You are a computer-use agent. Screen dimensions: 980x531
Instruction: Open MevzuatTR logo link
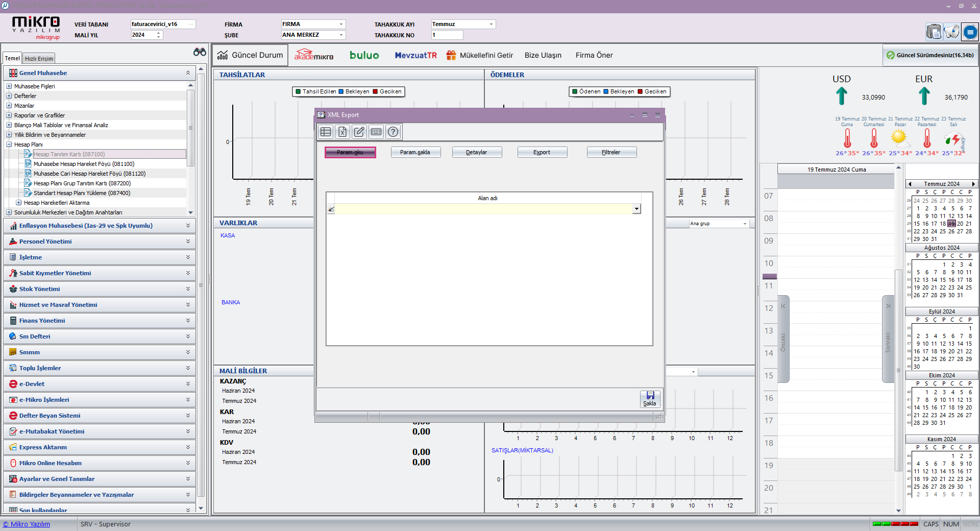coord(415,55)
